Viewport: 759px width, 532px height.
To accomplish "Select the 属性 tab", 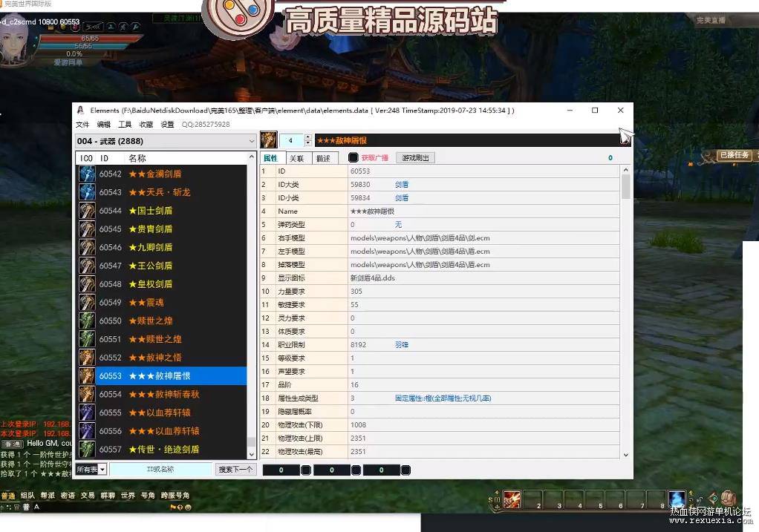I will [x=270, y=158].
